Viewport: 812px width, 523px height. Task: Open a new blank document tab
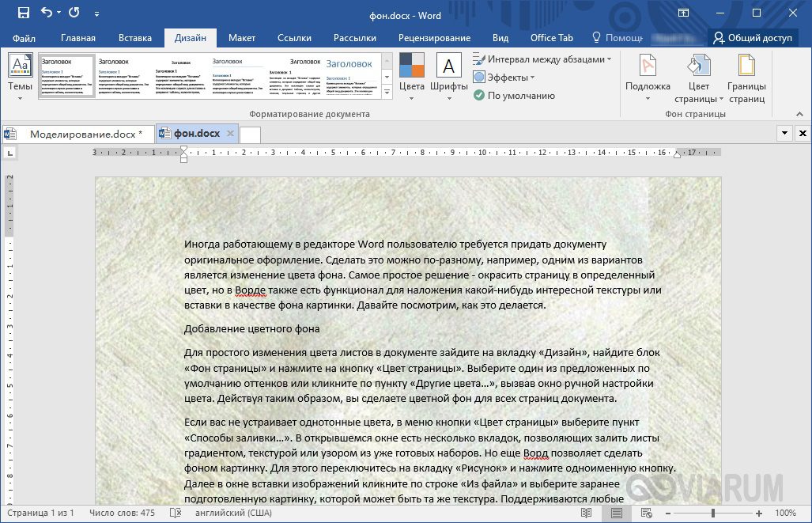250,135
